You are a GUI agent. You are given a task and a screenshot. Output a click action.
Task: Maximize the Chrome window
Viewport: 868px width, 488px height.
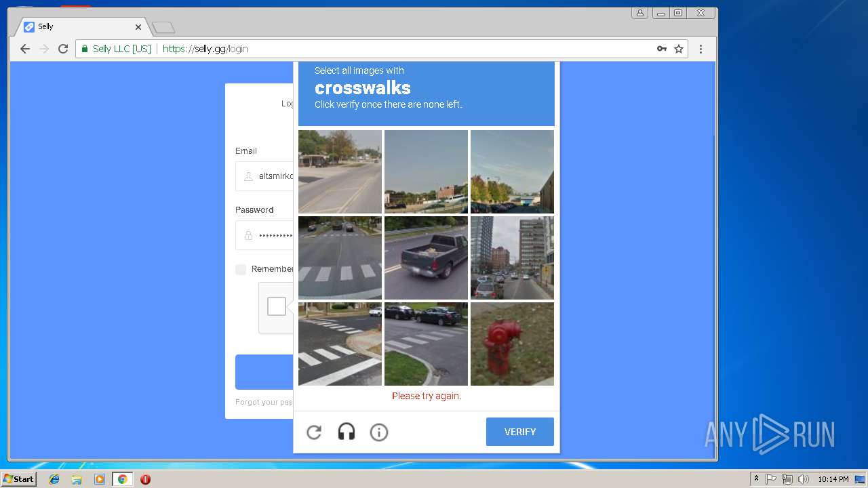click(678, 13)
